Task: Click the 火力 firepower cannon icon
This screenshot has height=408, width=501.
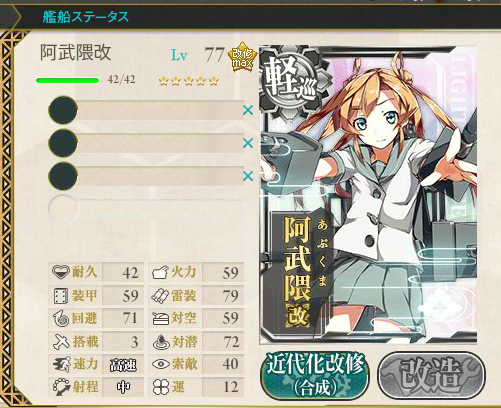Action: tap(161, 273)
